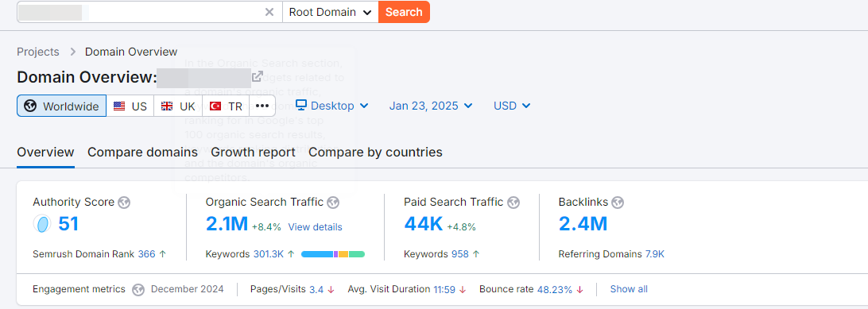Select the Worldwide database
This screenshot has width=868, height=309.
click(x=61, y=106)
